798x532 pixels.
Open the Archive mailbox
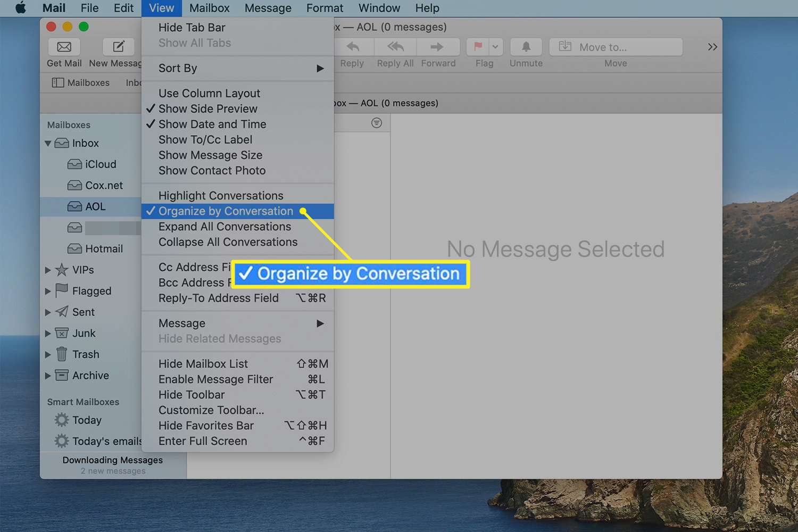[82, 376]
